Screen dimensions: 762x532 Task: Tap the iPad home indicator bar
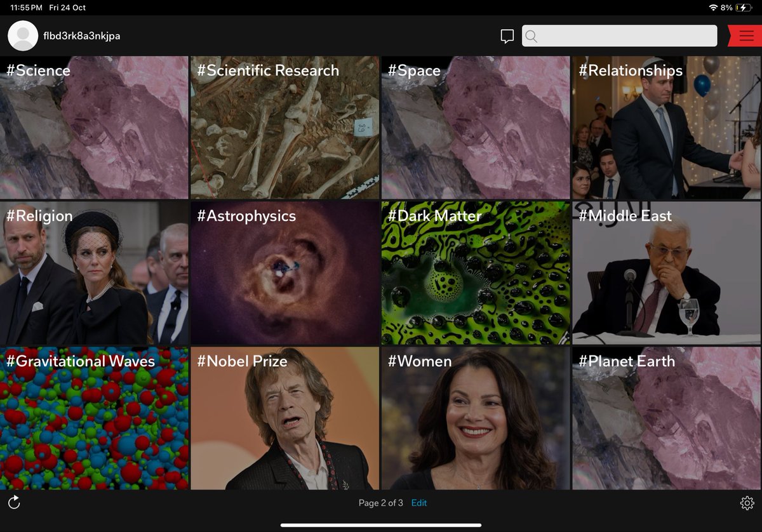[x=381, y=526]
